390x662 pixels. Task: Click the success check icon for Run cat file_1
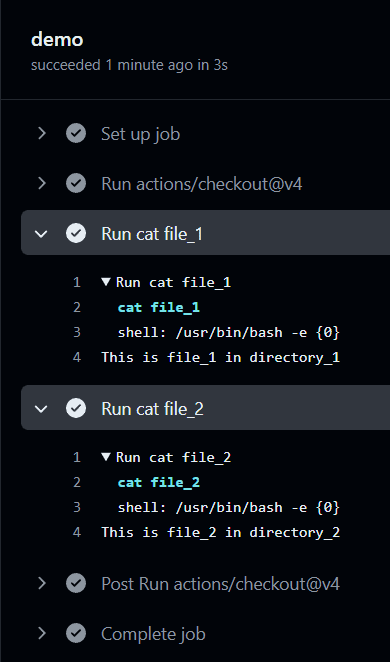76,233
